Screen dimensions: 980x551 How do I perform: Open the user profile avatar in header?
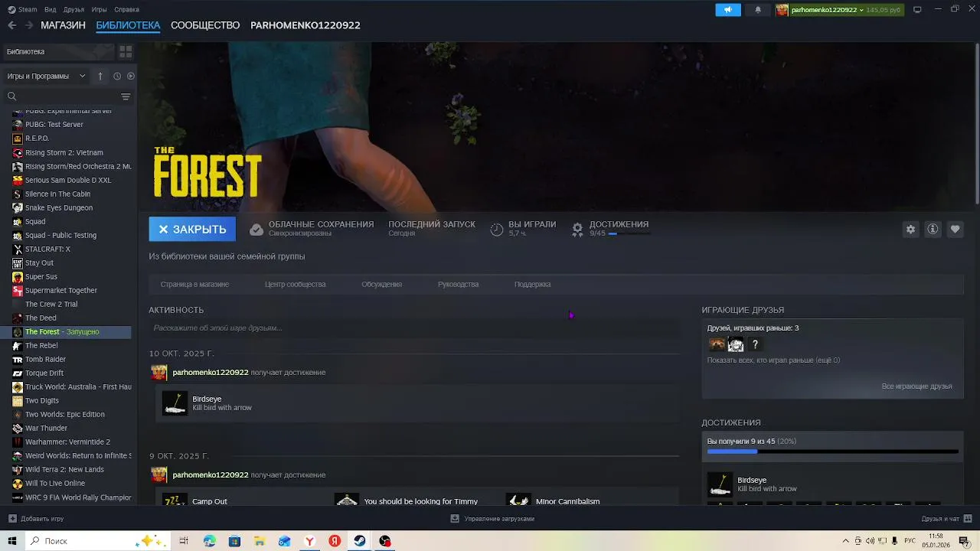point(782,10)
